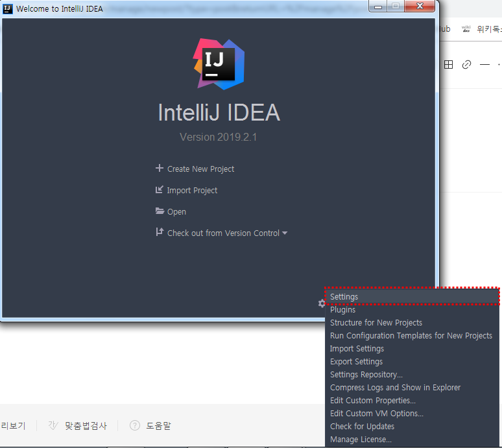Click the IntelliJ title bar app icon
Viewport: 502px width, 448px height.
click(7, 8)
